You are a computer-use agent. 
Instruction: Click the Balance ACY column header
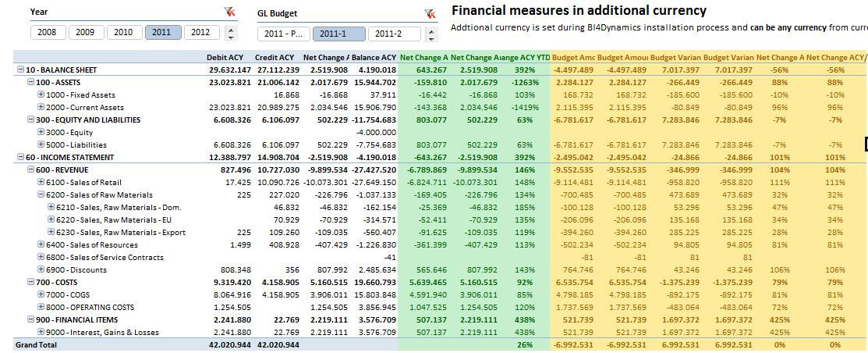point(374,57)
